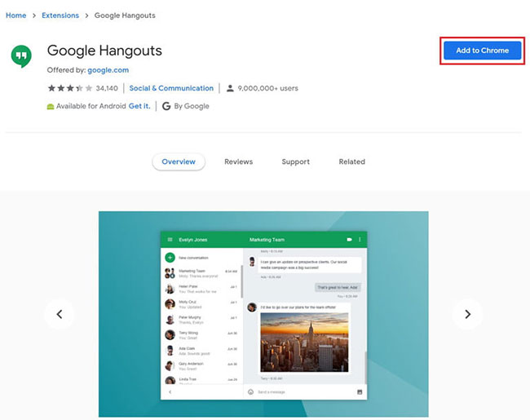Click the users person icon
This screenshot has height=420, width=530.
tap(230, 88)
